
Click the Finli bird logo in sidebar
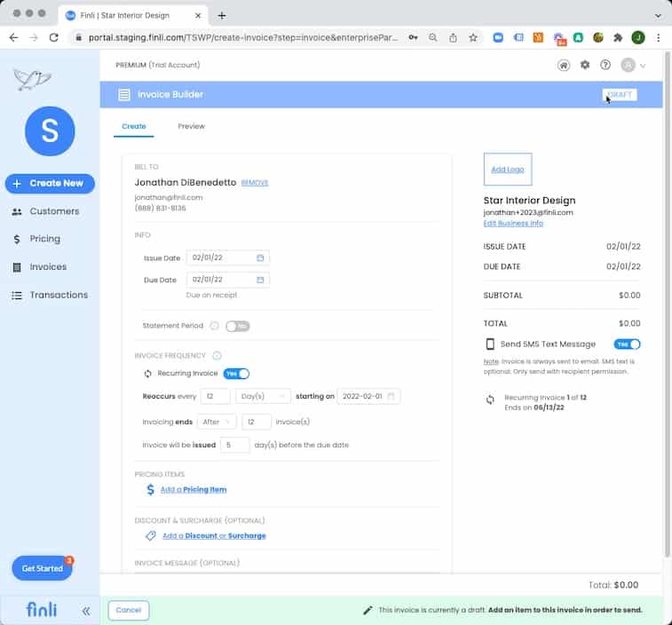[32, 79]
